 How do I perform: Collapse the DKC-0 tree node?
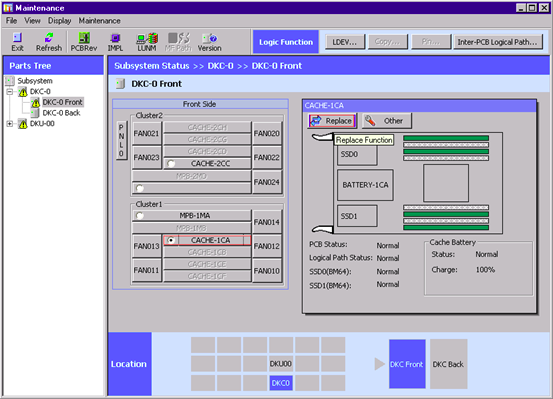[10, 92]
